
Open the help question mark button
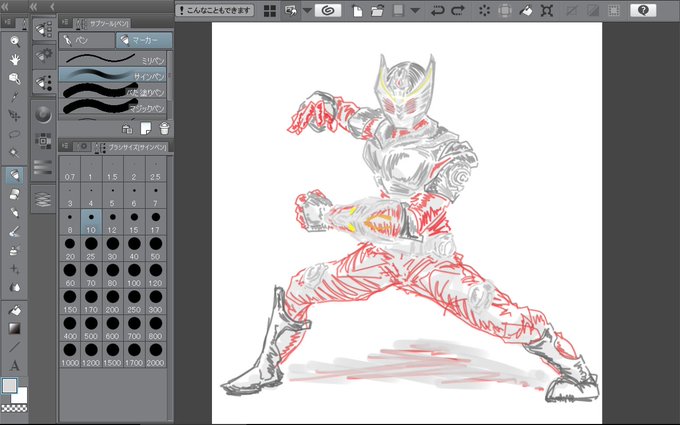point(643,10)
